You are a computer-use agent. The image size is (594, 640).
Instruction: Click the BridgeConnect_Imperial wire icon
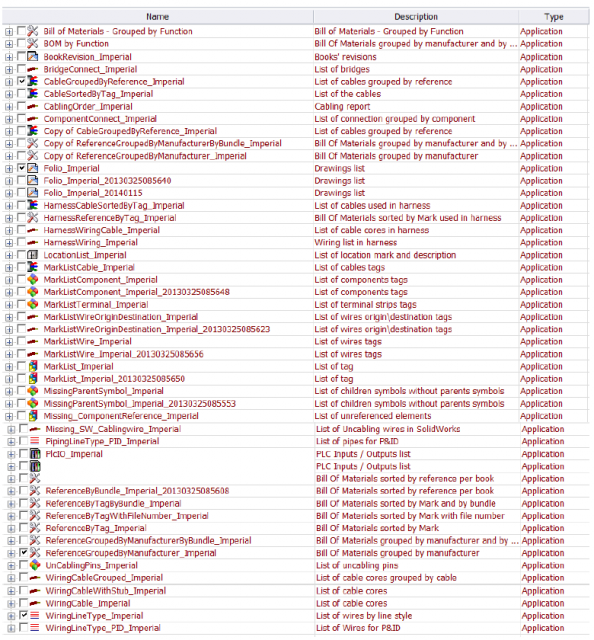(33, 69)
